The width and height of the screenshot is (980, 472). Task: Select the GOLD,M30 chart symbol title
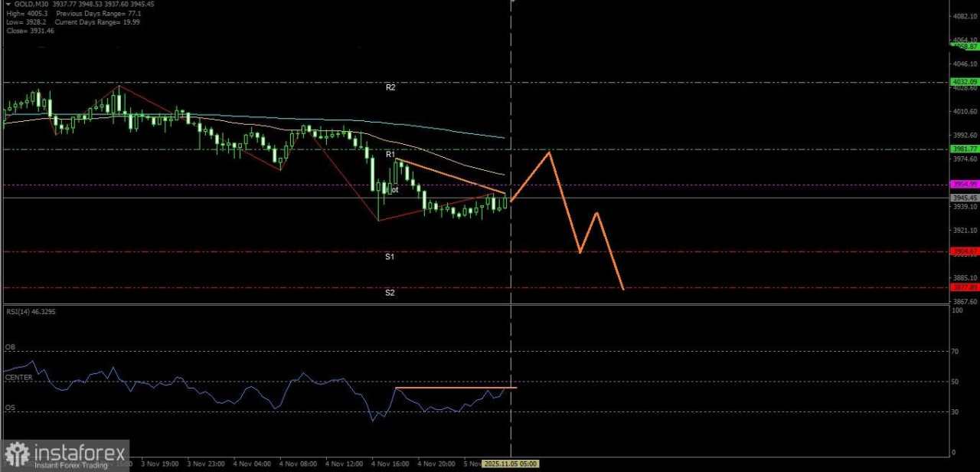click(28, 5)
